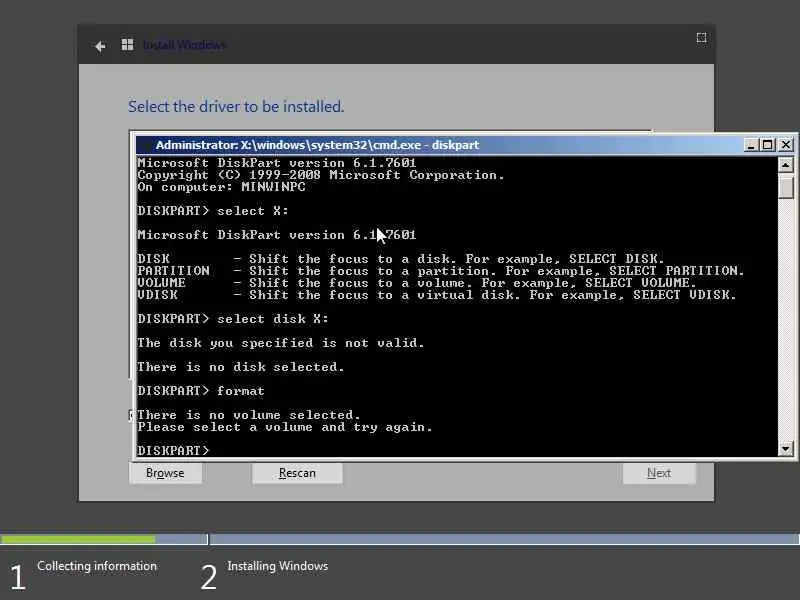Viewport: 800px width, 600px height.
Task: Click the Install Windows title text
Action: pyautogui.click(x=184, y=45)
